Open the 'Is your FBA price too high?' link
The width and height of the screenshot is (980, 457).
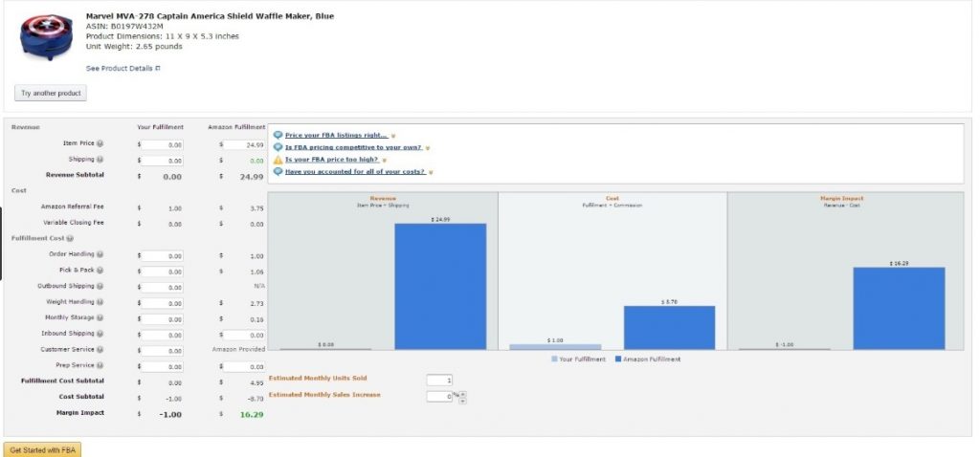pyautogui.click(x=332, y=160)
